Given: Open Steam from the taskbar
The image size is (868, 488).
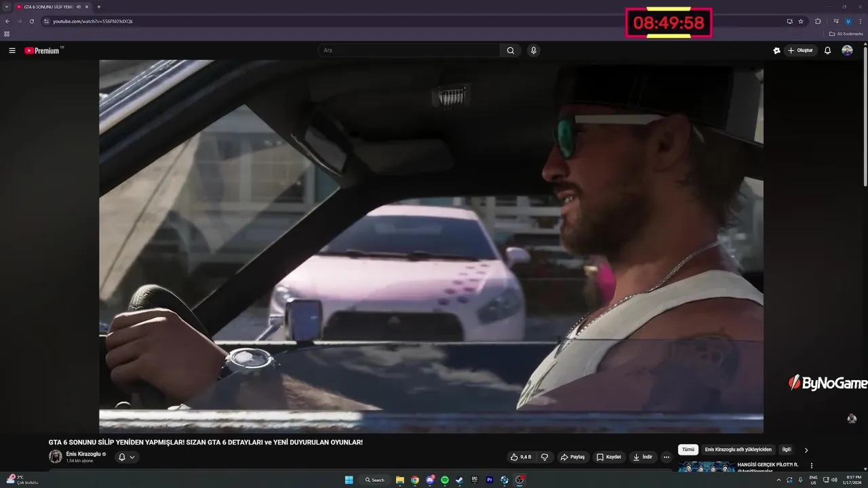Looking at the screenshot, I should (460, 480).
